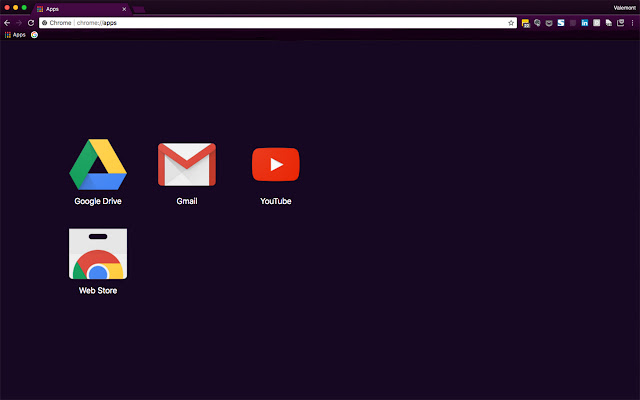
Task: Click the Pocket extension icon
Action: [x=549, y=23]
